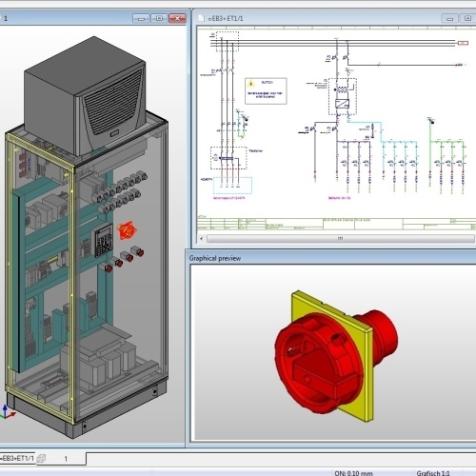Click the schematic horizontal scrollbar thumb

[341, 238]
